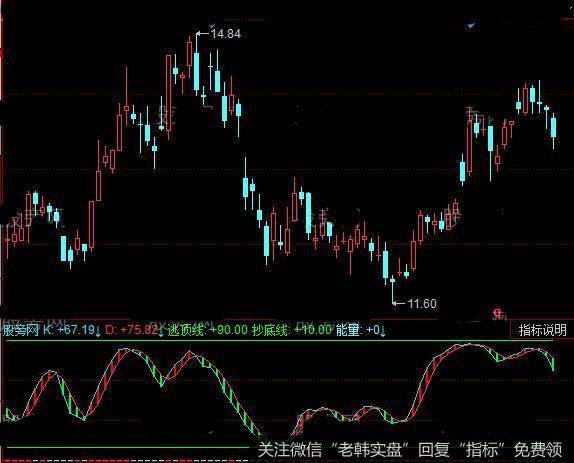The height and width of the screenshot is (463, 574).
Task: Click the down arrow after D value
Action: click(x=161, y=331)
